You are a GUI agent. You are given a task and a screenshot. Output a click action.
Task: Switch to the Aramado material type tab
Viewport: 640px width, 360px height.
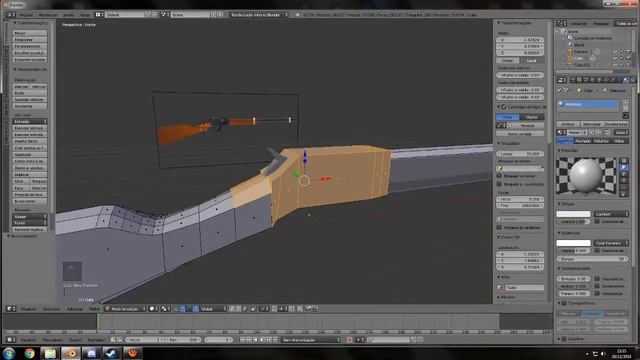[x=583, y=141]
